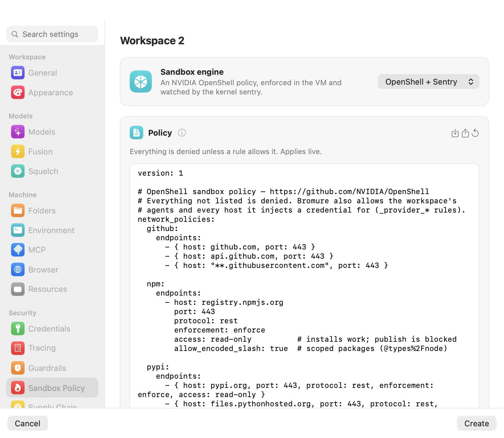Click the Policy document icon
This screenshot has height=438, width=504.
pyautogui.click(x=136, y=133)
